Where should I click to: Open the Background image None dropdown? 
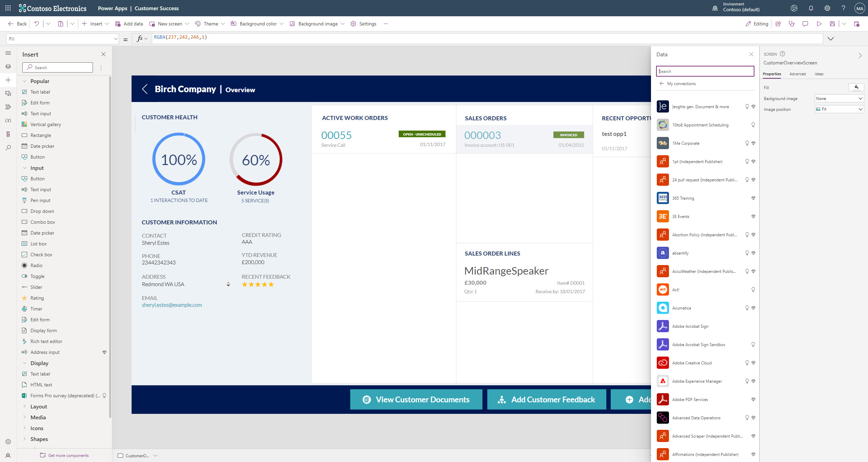pos(839,98)
